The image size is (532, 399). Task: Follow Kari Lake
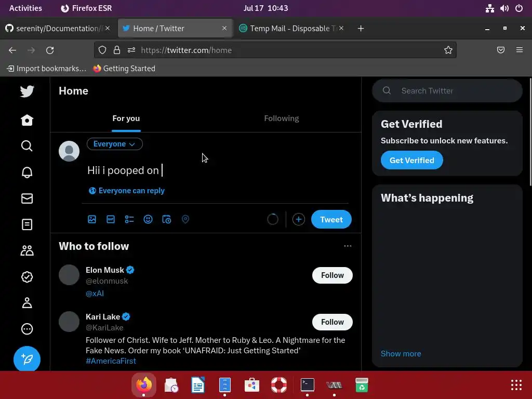point(332,322)
